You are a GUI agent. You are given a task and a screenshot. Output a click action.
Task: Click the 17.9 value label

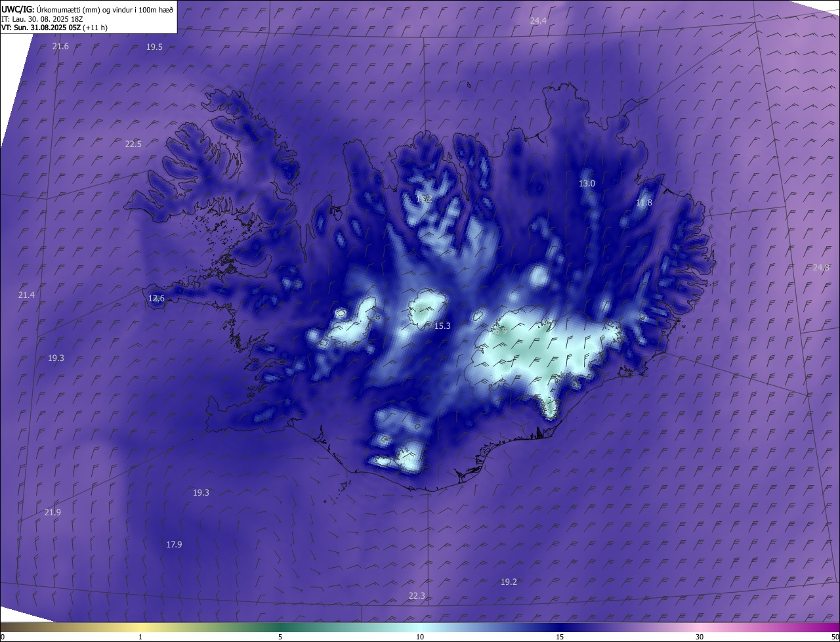click(174, 545)
